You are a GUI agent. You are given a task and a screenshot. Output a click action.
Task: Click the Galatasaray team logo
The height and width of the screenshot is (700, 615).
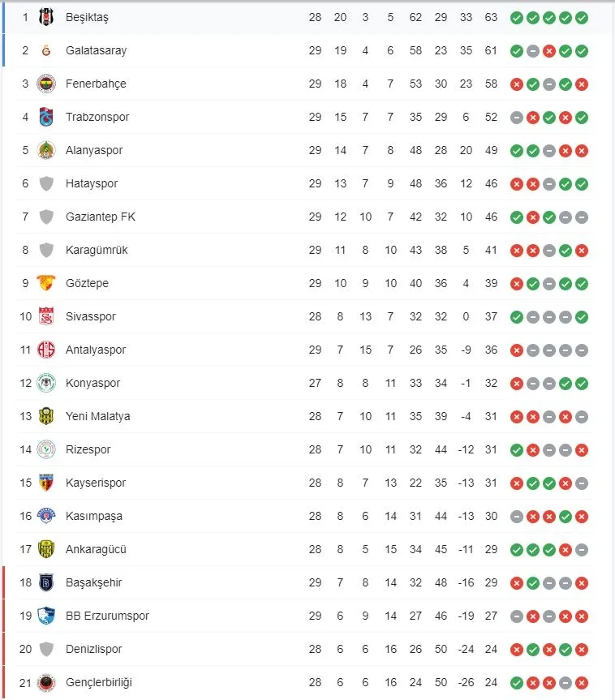[46, 50]
